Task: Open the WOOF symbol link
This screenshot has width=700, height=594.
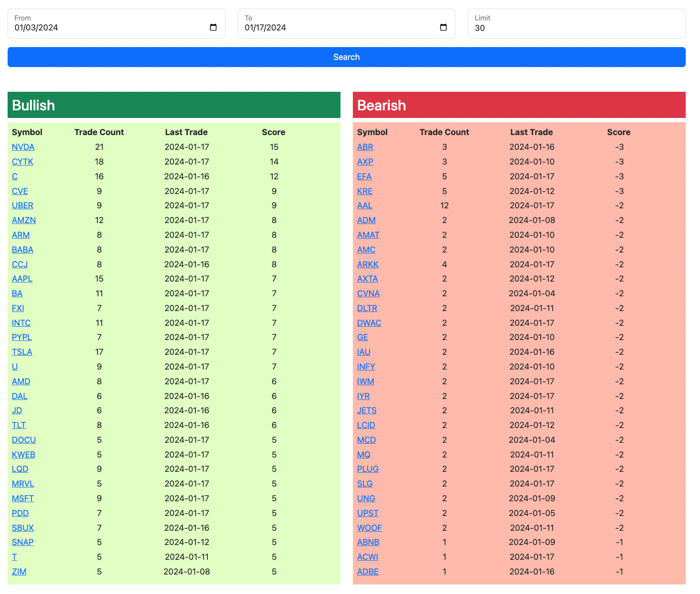Action: [369, 528]
